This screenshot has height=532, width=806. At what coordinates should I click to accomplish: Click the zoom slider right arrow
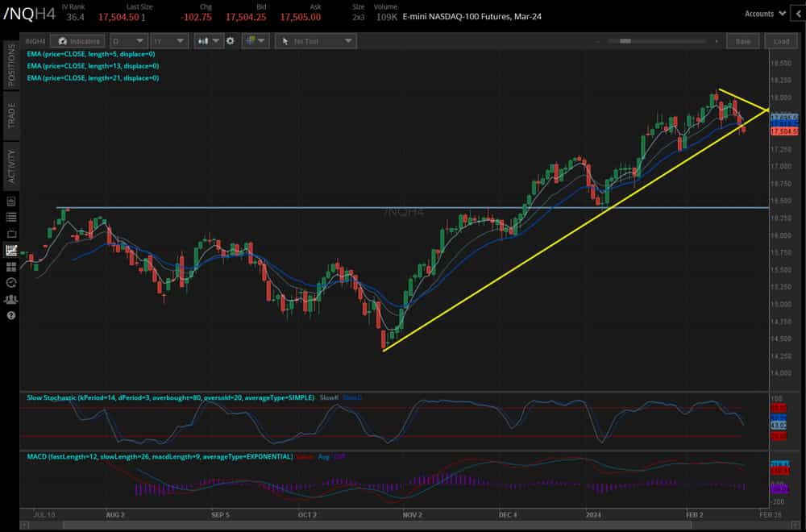pos(716,41)
